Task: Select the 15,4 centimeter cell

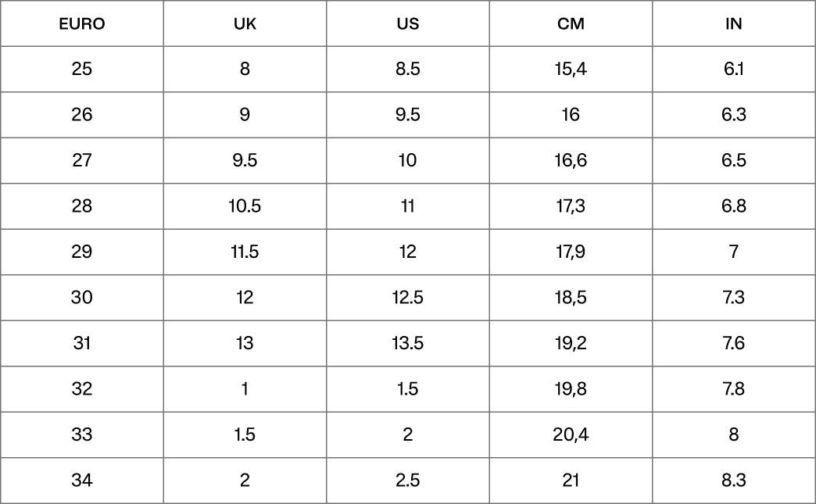Action: [571, 70]
